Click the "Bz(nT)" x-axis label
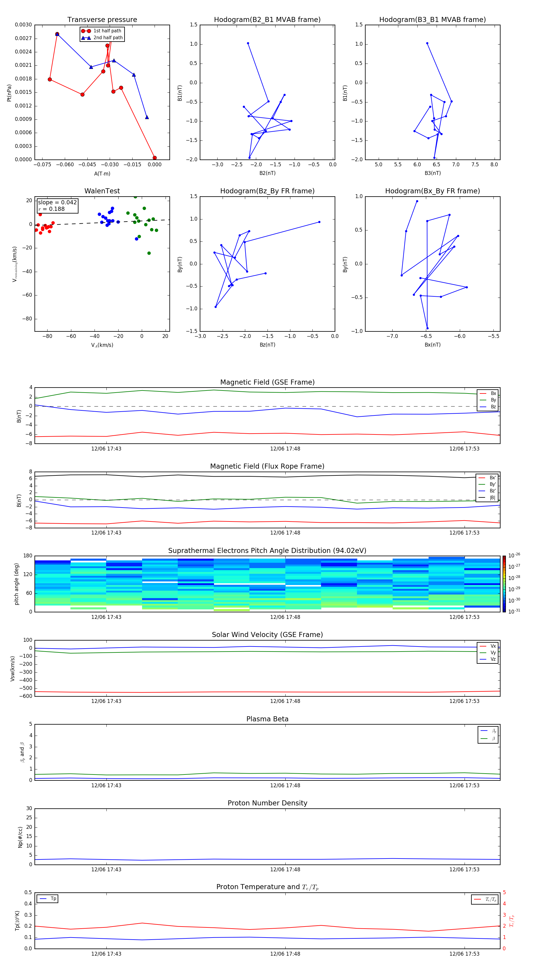 tap(267, 345)
